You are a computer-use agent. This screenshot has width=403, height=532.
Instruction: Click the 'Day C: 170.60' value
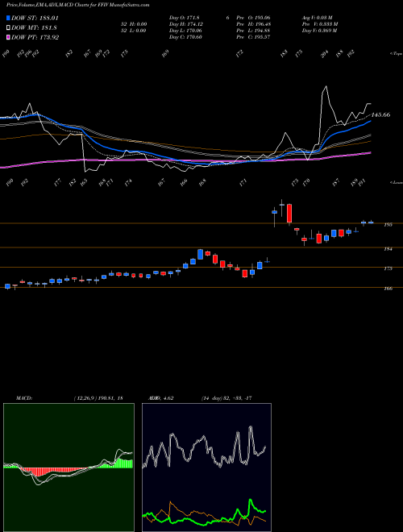click(186, 37)
